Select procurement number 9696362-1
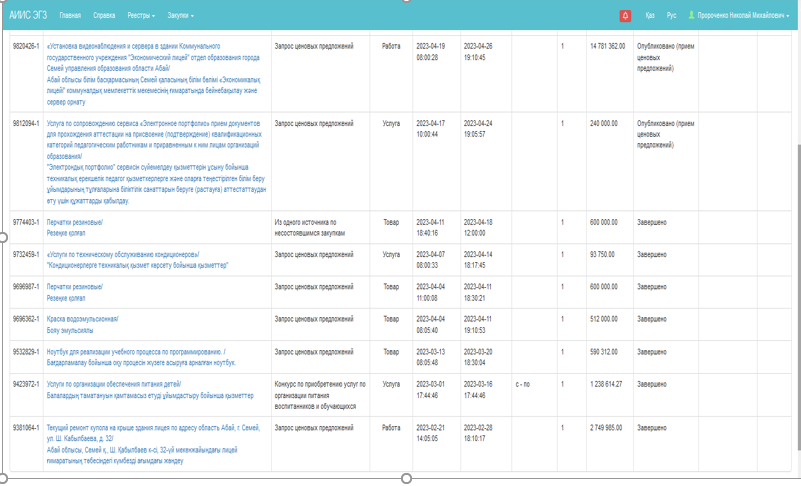 pos(26,319)
